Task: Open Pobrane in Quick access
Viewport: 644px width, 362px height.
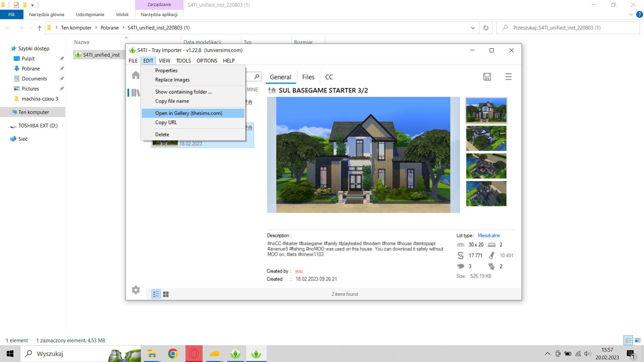Action: (x=31, y=69)
